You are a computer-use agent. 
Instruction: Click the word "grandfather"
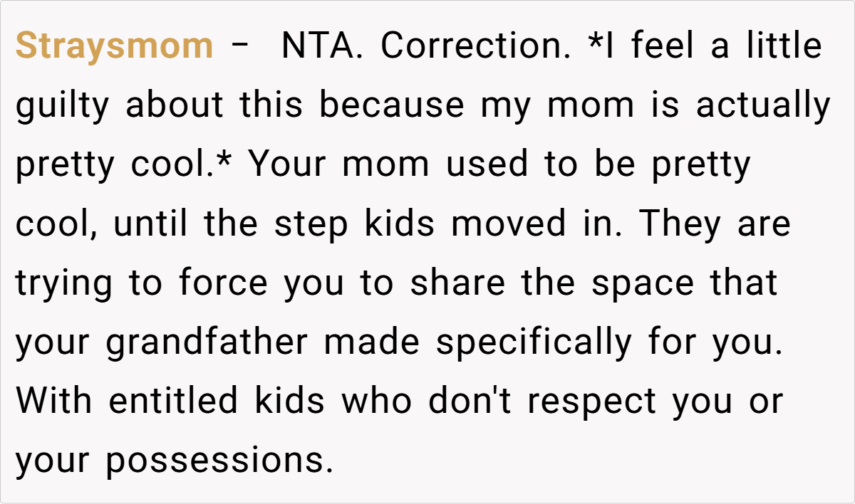coord(206,343)
